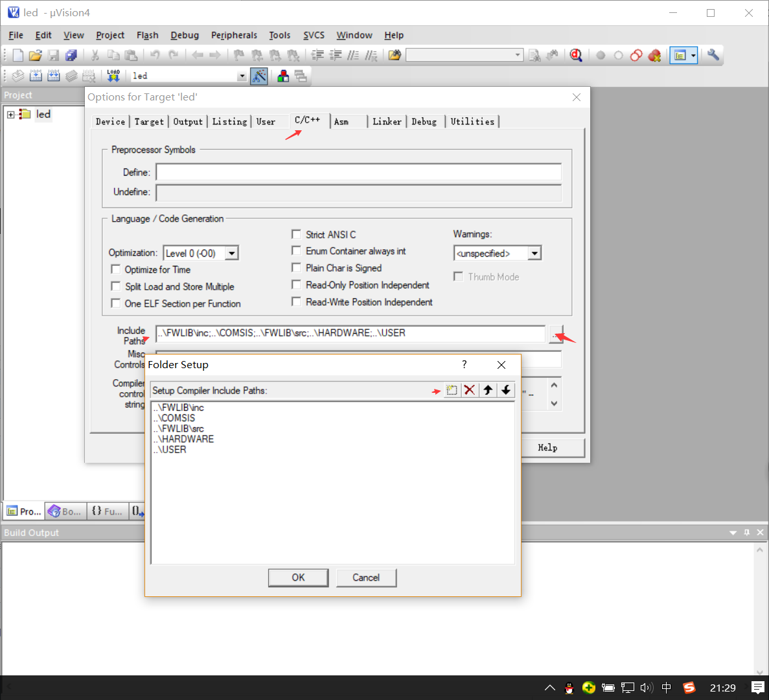
Task: Click the Save All toolbar icon
Action: click(71, 56)
